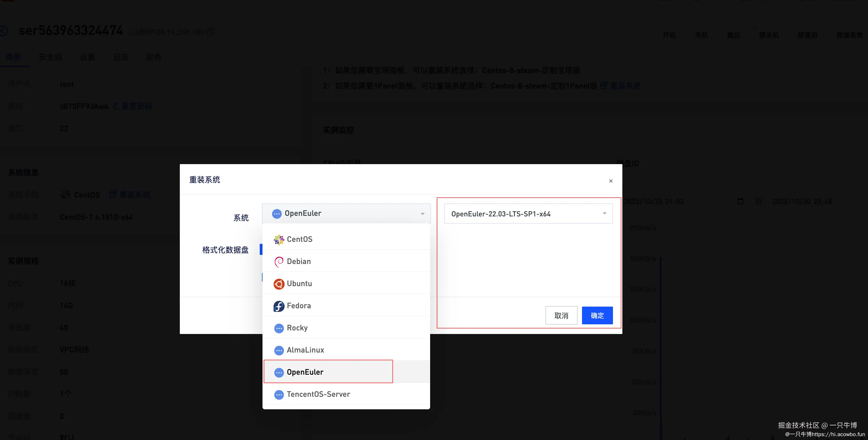Click the Debian swirl icon

pos(279,262)
